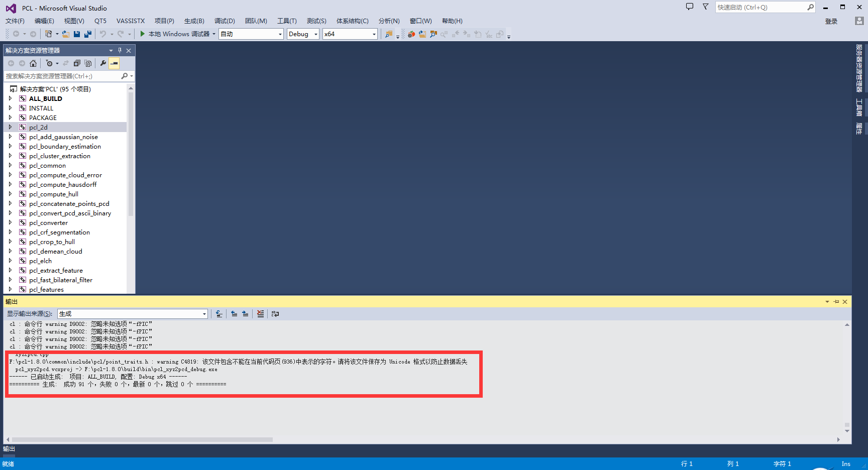Click the 输出 tab at bottom
This screenshot has height=470, width=868.
(9, 449)
